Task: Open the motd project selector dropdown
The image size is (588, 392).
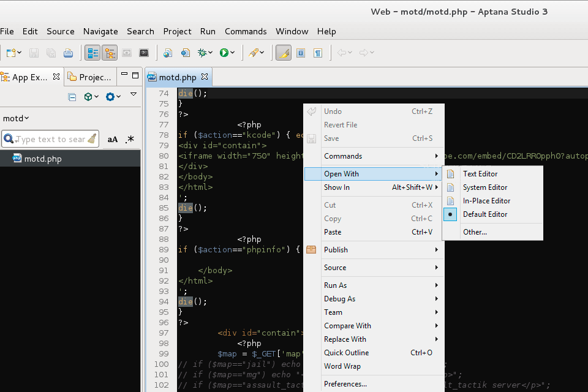Action: (x=16, y=119)
